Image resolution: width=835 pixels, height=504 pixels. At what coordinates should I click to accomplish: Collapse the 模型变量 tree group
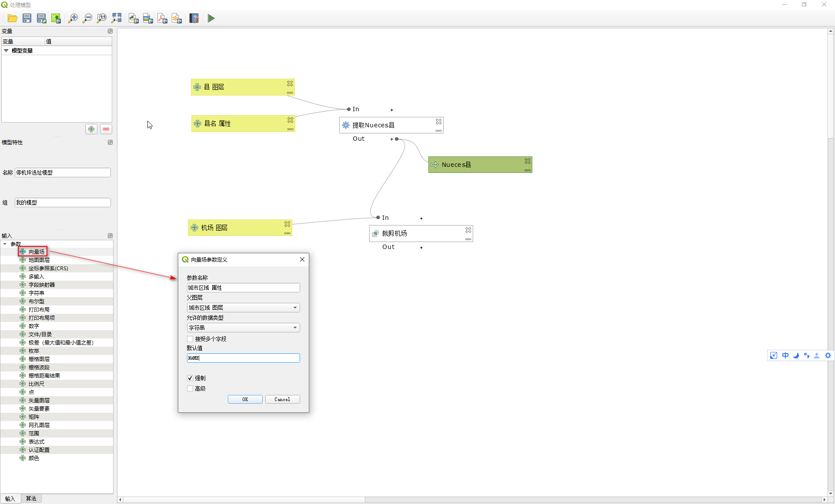[6, 50]
